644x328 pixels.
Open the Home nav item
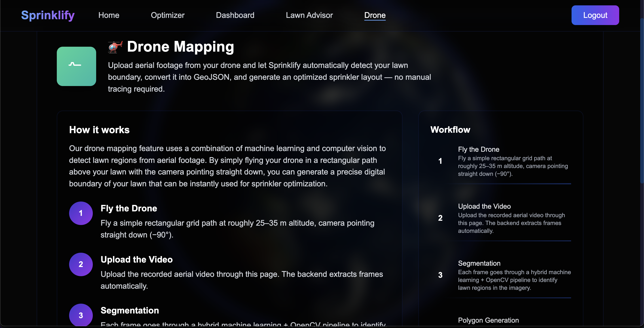pos(109,15)
